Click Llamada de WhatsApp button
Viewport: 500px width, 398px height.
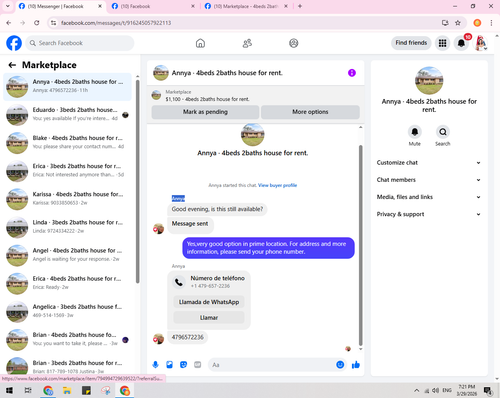209,302
